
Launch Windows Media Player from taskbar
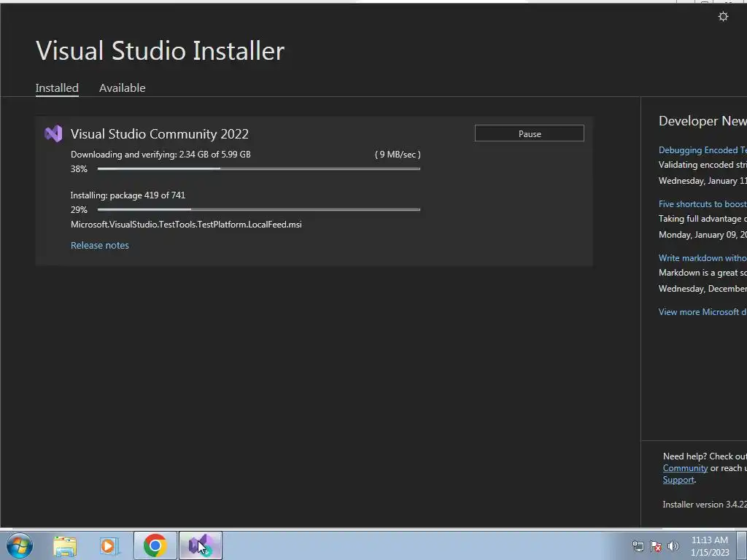[x=109, y=545]
